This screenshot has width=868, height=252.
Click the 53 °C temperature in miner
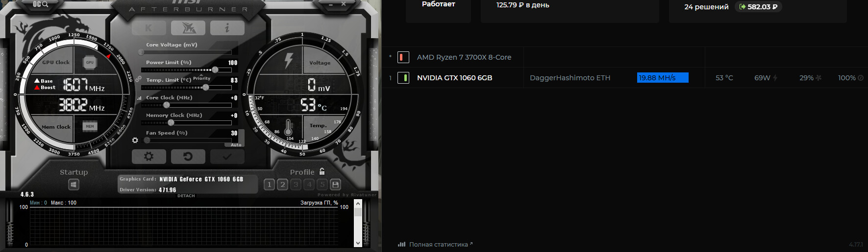(724, 78)
